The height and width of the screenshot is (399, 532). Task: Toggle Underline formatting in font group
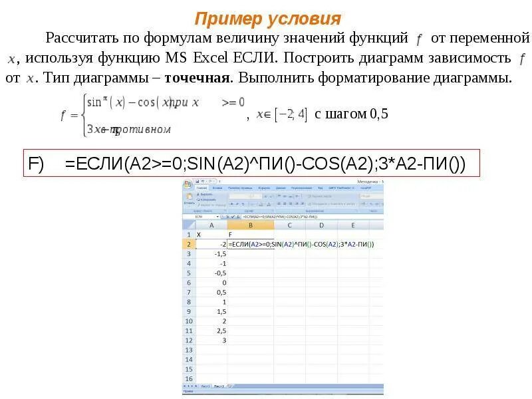click(243, 204)
